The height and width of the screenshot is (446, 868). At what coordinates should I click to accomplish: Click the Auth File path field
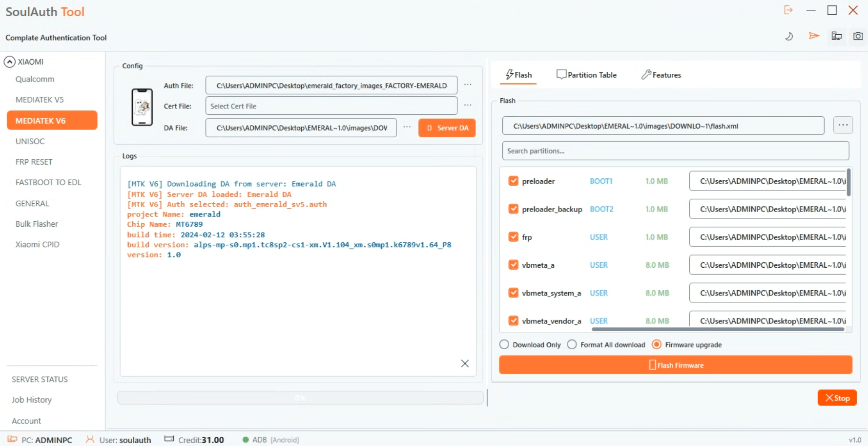(x=331, y=85)
